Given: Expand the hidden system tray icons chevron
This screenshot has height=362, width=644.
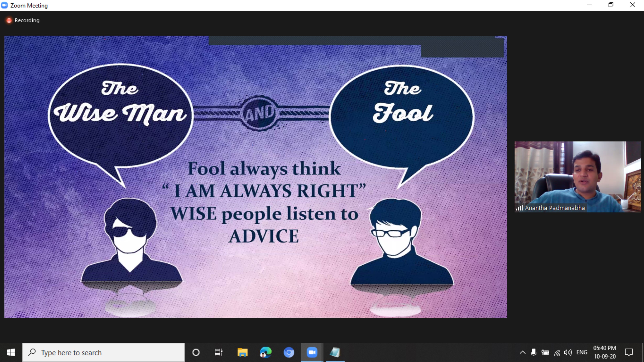Looking at the screenshot, I should (x=522, y=352).
